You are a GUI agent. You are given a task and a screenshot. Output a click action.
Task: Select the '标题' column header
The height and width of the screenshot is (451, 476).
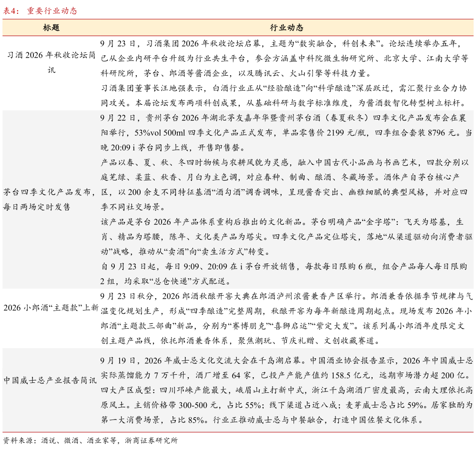[x=51, y=28]
